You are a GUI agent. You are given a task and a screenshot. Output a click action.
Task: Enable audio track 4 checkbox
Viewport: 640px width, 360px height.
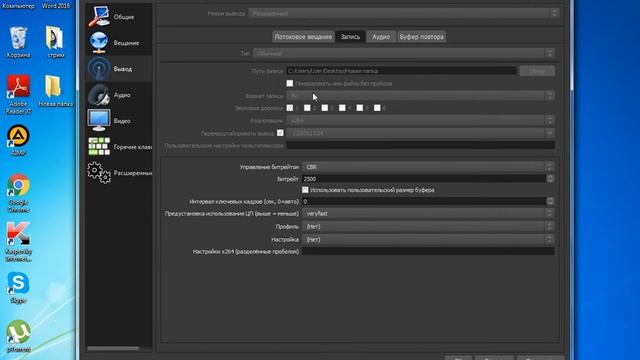pos(342,108)
